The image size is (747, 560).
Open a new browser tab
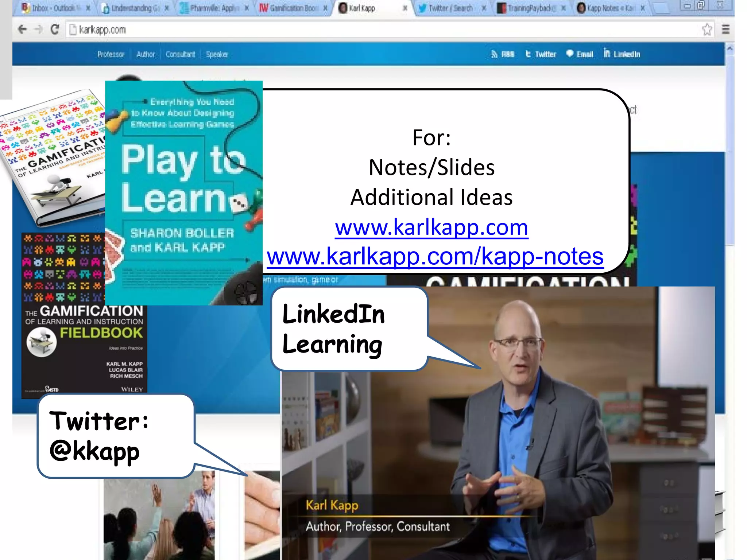[x=661, y=8]
